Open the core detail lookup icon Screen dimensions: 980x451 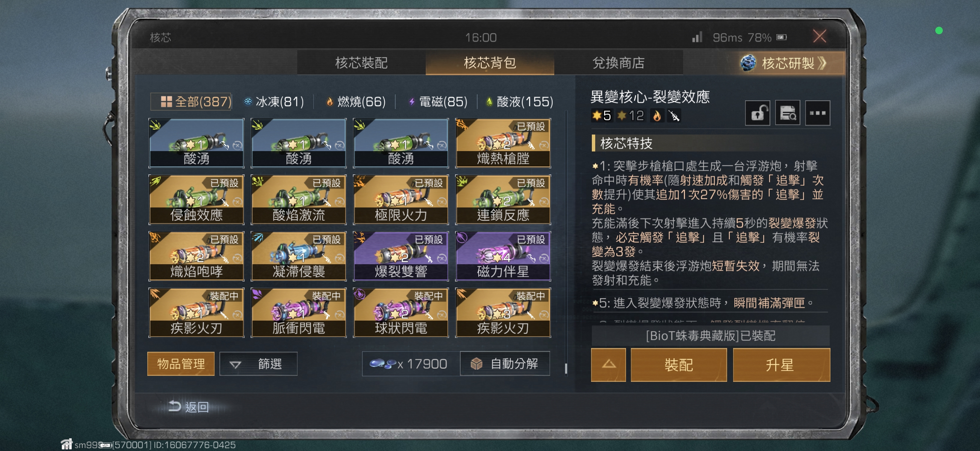[788, 113]
